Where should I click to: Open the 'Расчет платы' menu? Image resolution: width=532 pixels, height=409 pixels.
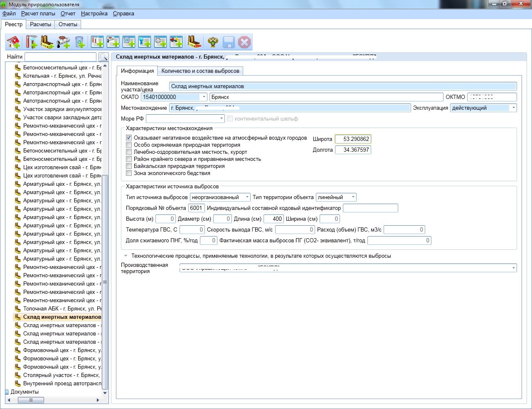(38, 14)
